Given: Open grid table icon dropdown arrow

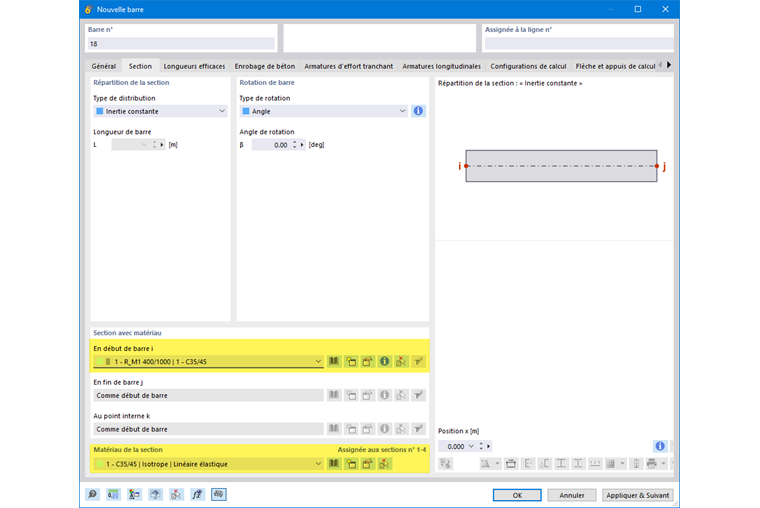Looking at the screenshot, I should tap(622, 464).
